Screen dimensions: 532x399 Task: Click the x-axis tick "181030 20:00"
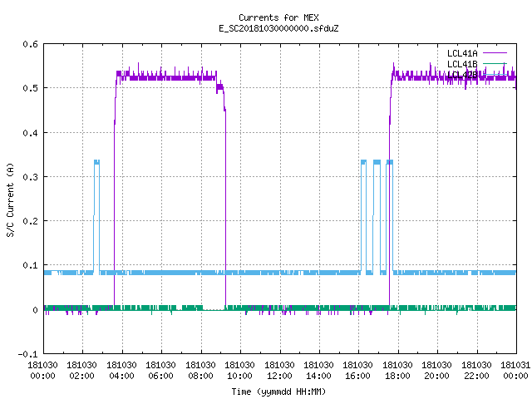(436, 371)
